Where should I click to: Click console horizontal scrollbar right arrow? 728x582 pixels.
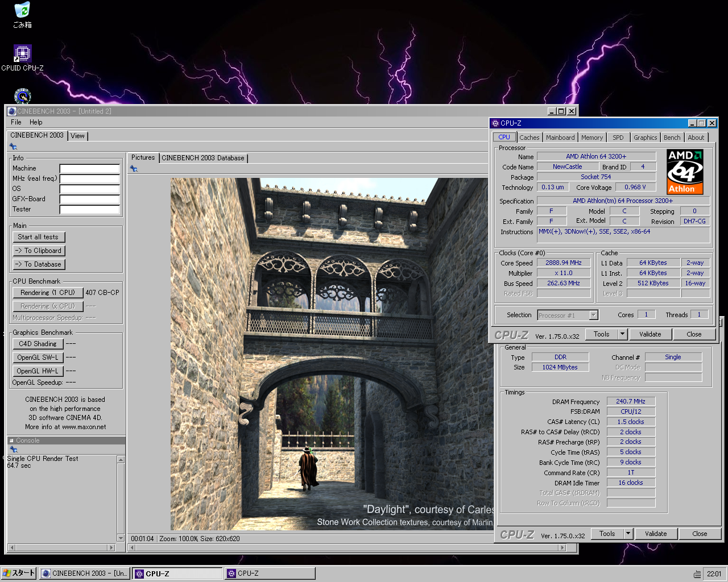tap(111, 548)
